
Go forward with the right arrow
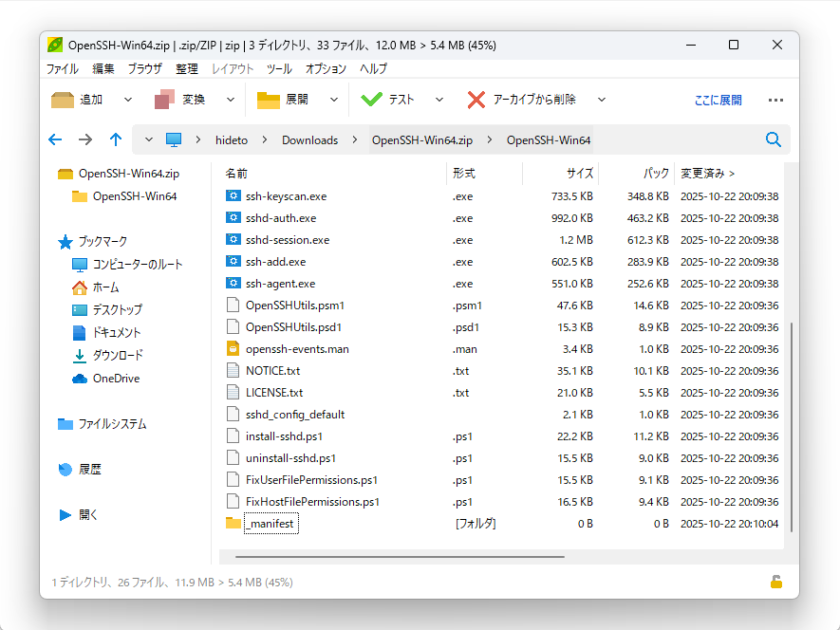[85, 139]
